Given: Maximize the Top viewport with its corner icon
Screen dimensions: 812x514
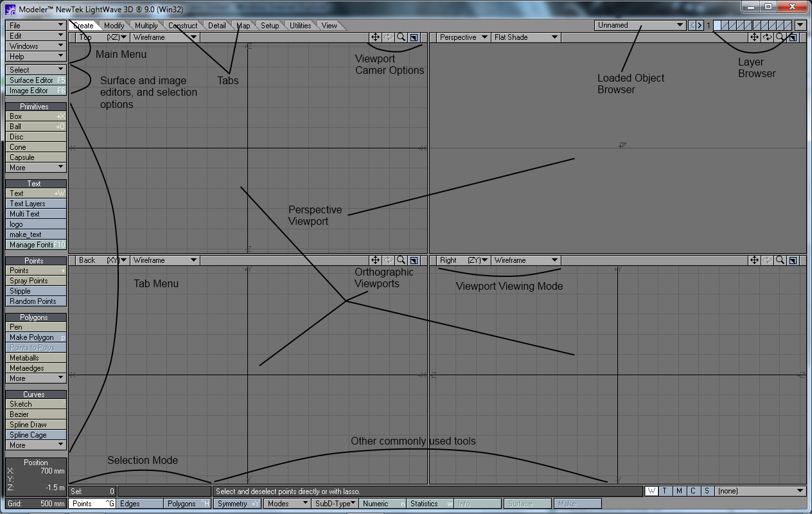Looking at the screenshot, I should pos(414,37).
